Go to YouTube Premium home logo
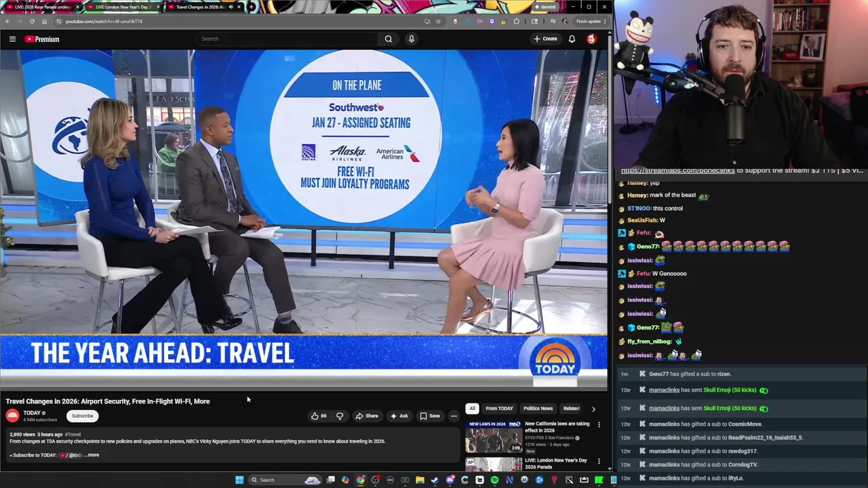The image size is (868, 488). coord(42,39)
